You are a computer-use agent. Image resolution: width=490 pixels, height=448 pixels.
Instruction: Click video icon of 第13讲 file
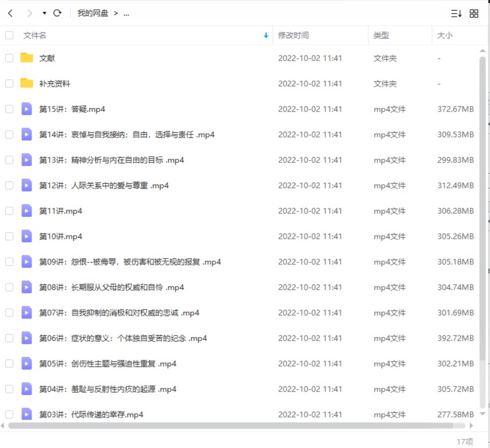pyautogui.click(x=26, y=160)
